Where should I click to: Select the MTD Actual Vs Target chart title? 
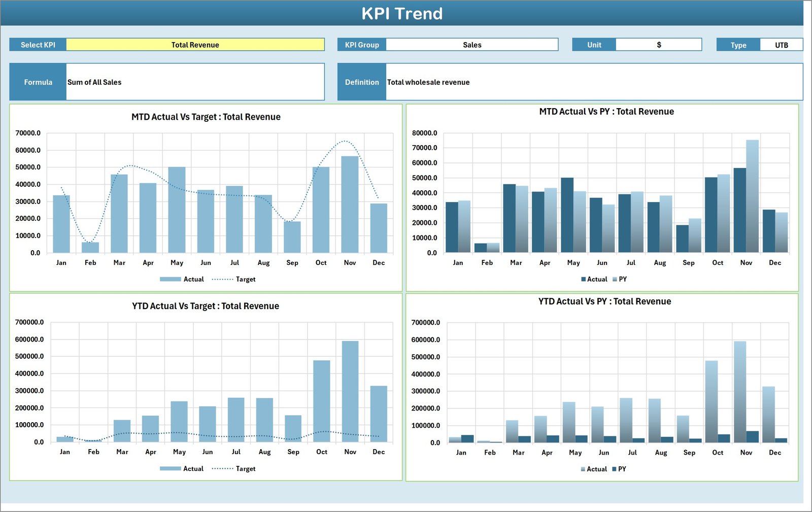[x=206, y=117]
